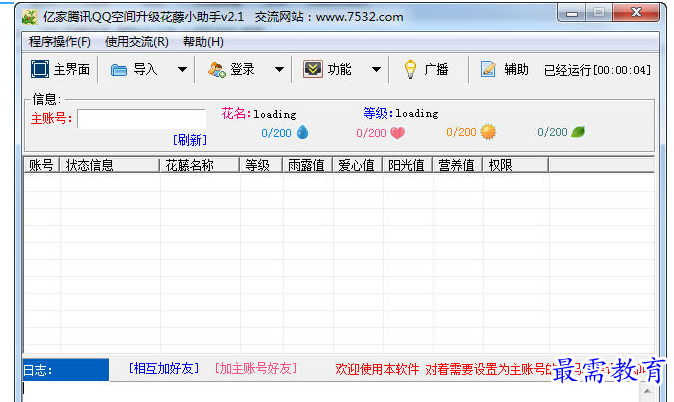Close the application window
The width and height of the screenshot is (674, 402).
tap(636, 12)
